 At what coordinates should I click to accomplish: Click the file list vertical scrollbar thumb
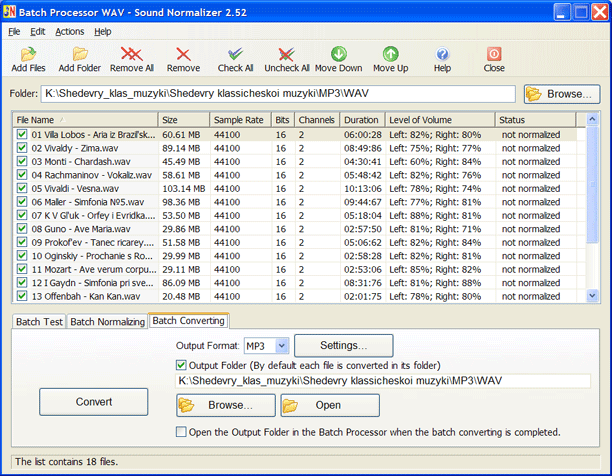tap(592, 183)
